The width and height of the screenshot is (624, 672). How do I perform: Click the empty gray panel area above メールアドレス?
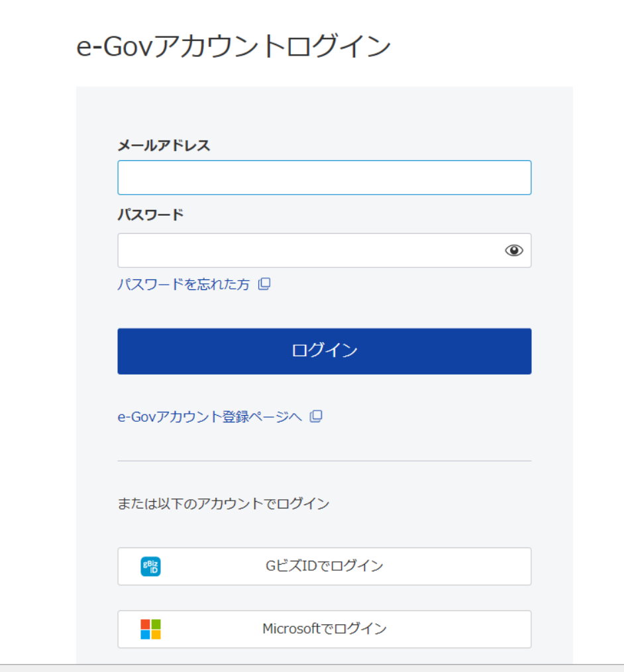[x=324, y=111]
